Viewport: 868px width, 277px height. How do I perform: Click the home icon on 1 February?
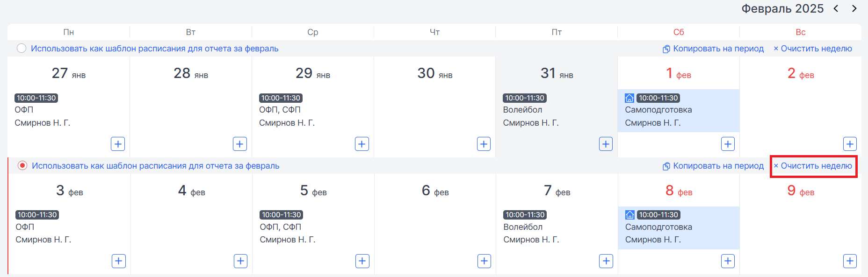629,98
